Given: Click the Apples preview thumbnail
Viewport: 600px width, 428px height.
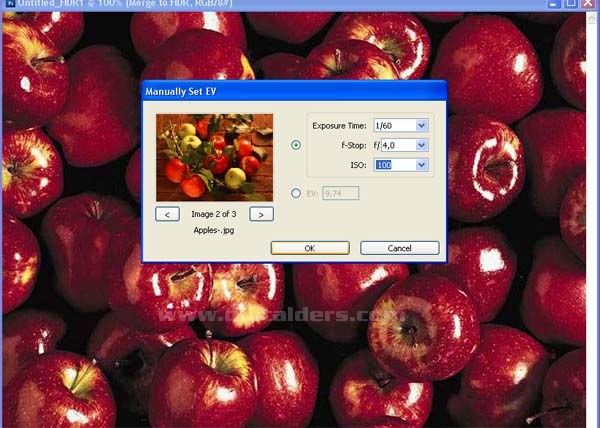Looking at the screenshot, I should click(215, 158).
